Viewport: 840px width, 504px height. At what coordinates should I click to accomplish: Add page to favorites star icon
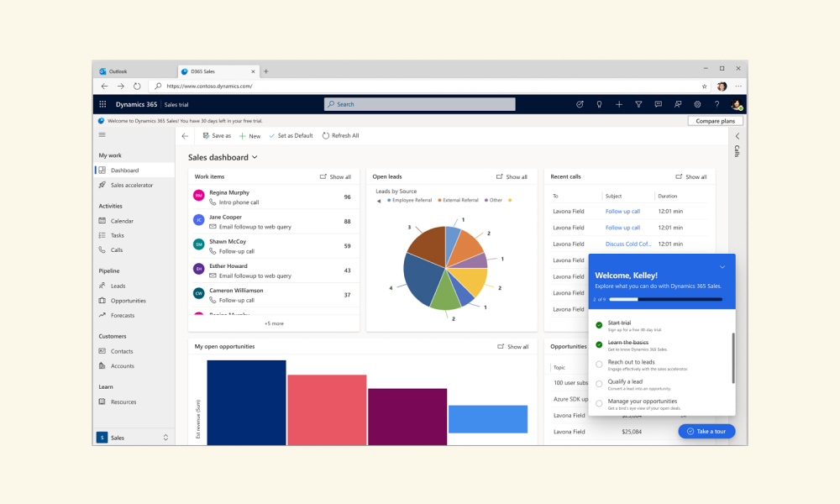point(704,87)
